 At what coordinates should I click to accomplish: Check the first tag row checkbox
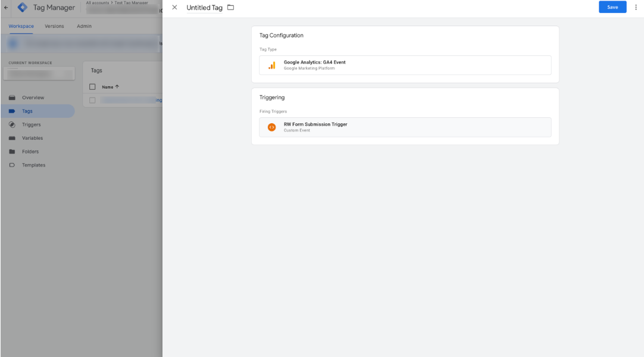click(x=92, y=101)
